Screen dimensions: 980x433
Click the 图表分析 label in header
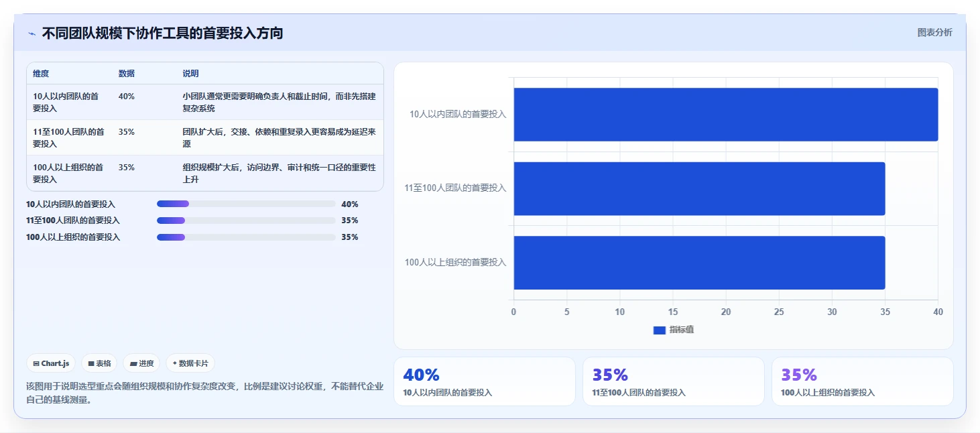[934, 32]
